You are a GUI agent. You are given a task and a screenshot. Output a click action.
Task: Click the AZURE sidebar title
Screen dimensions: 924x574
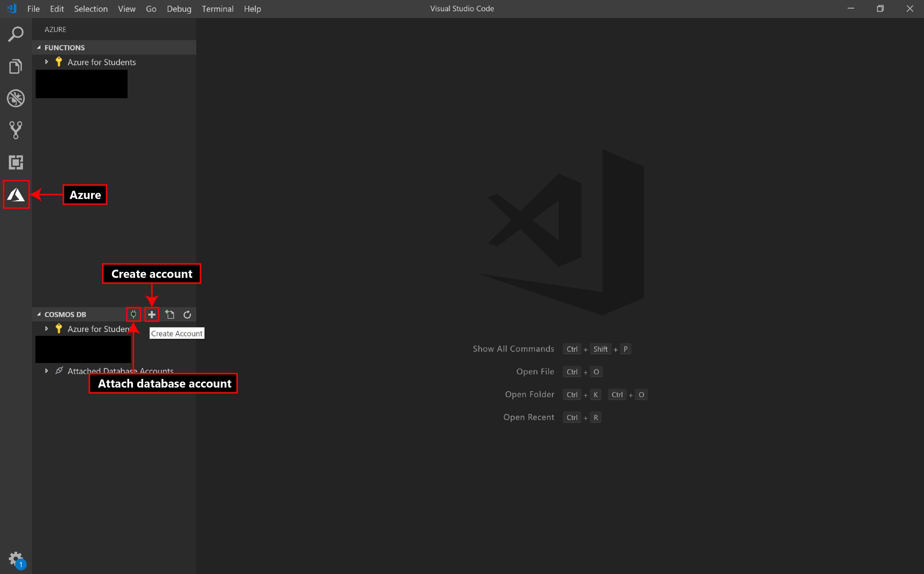(x=55, y=29)
